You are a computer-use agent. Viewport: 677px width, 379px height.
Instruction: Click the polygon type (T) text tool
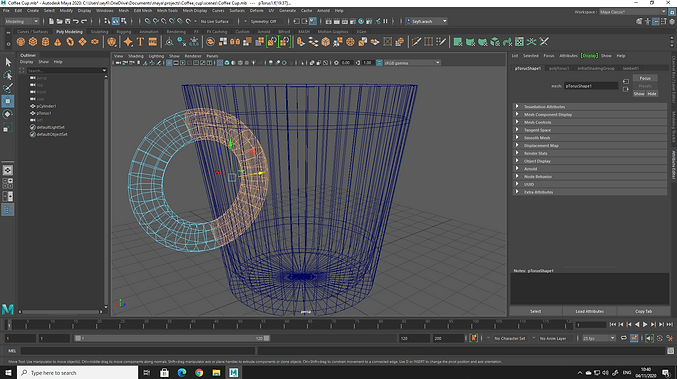(140, 42)
